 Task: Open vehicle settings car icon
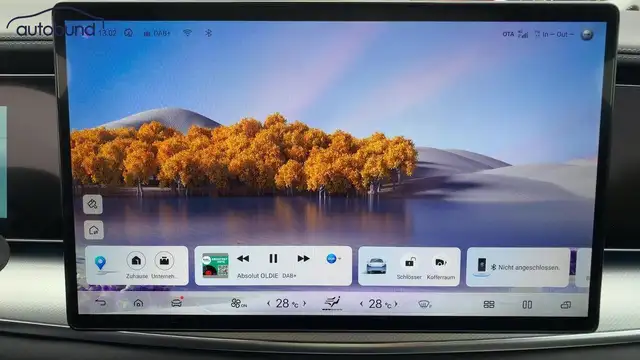click(176, 303)
